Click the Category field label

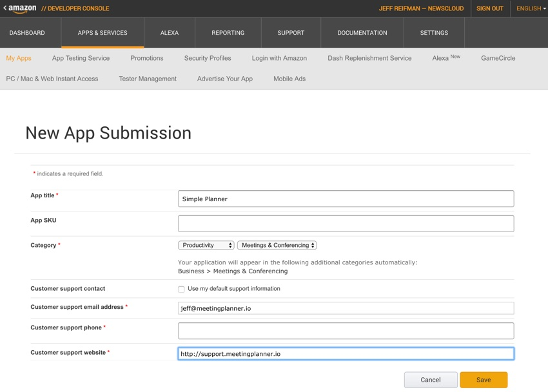coord(43,245)
